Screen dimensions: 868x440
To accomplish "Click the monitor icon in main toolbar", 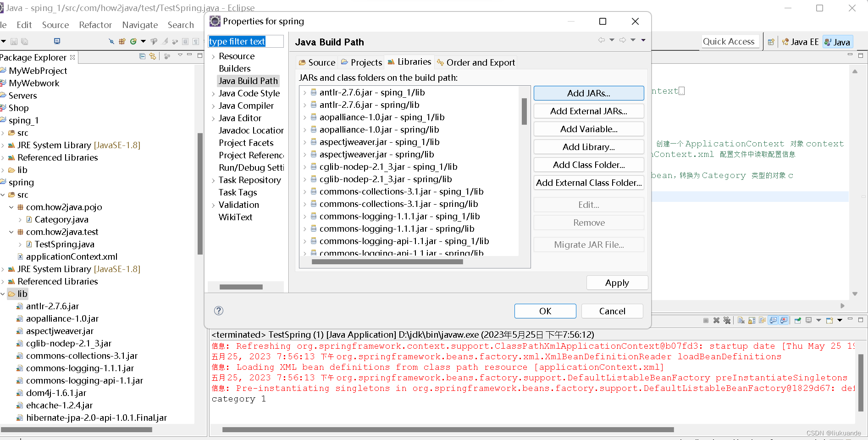I will (x=57, y=41).
